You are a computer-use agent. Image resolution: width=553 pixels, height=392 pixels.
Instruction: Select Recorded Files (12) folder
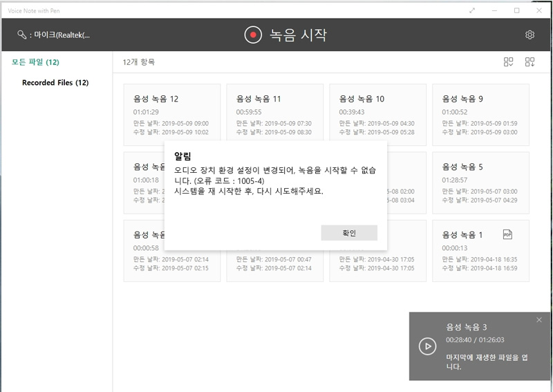55,82
